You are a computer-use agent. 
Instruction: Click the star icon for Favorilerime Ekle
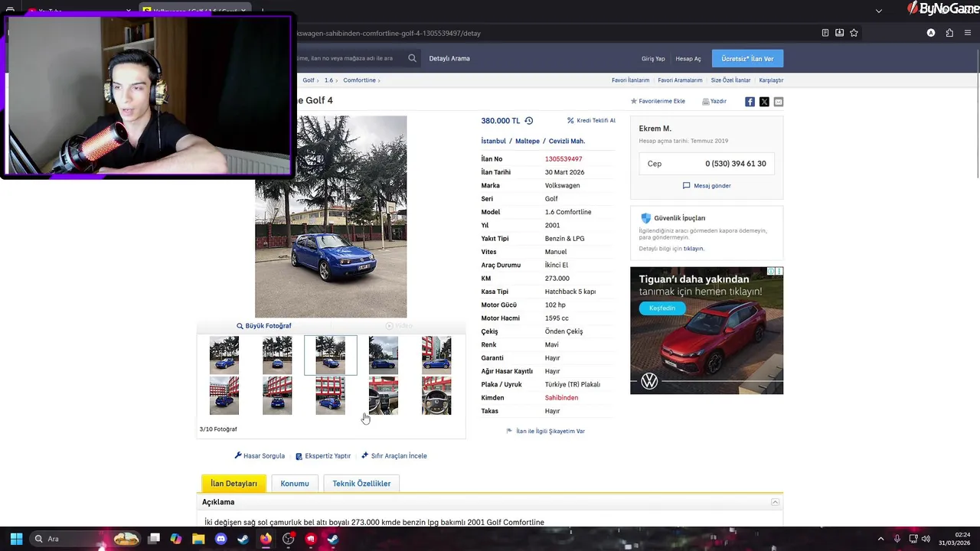634,101
